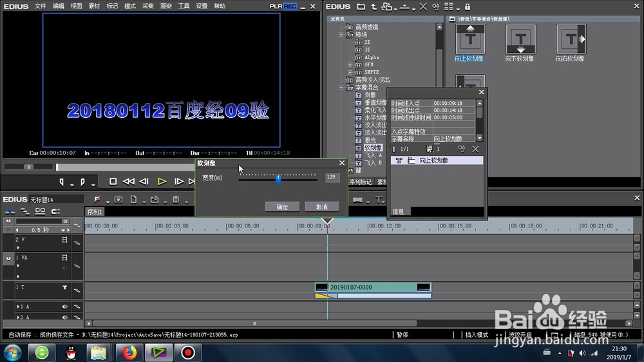The image size is (644, 362).
Task: Collapse the 转场 tree folder
Action: (341, 35)
